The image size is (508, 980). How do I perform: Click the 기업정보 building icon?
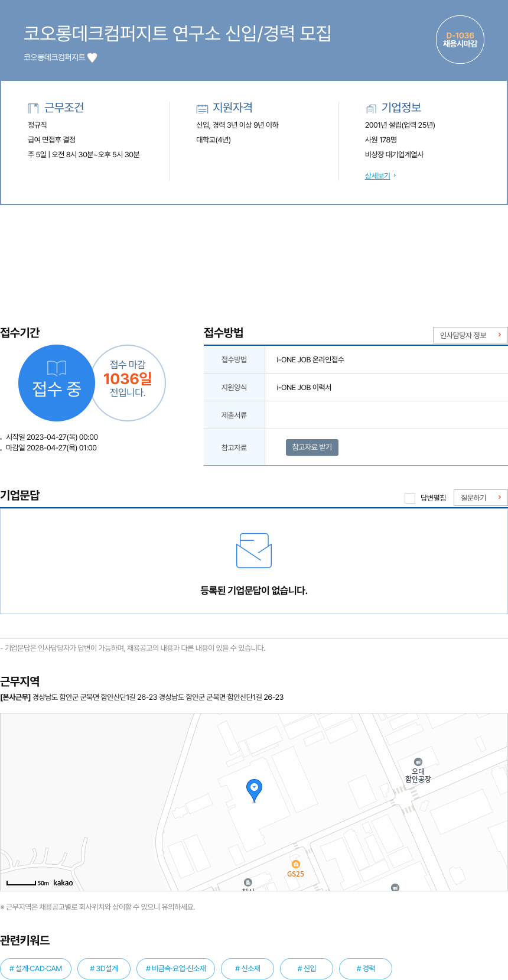(x=371, y=109)
